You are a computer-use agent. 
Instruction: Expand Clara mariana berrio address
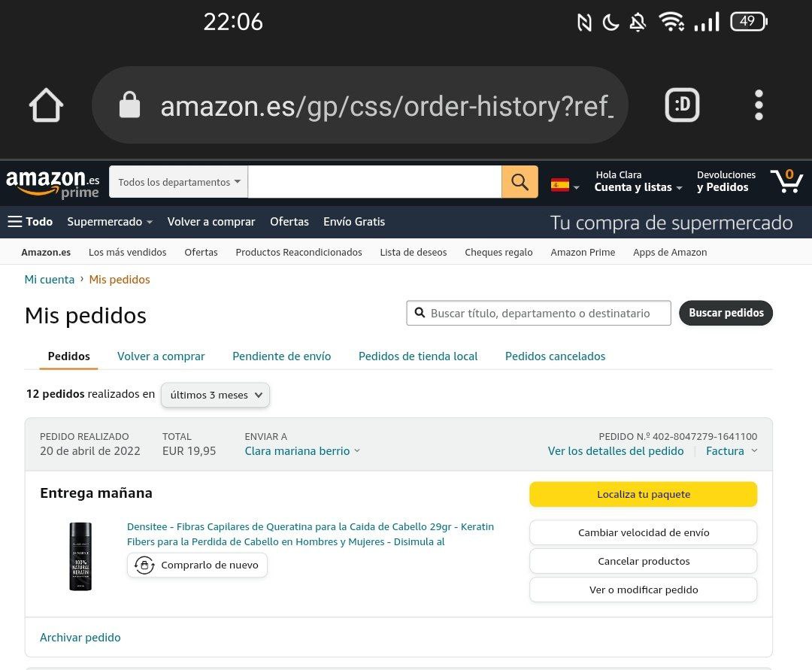pos(302,451)
